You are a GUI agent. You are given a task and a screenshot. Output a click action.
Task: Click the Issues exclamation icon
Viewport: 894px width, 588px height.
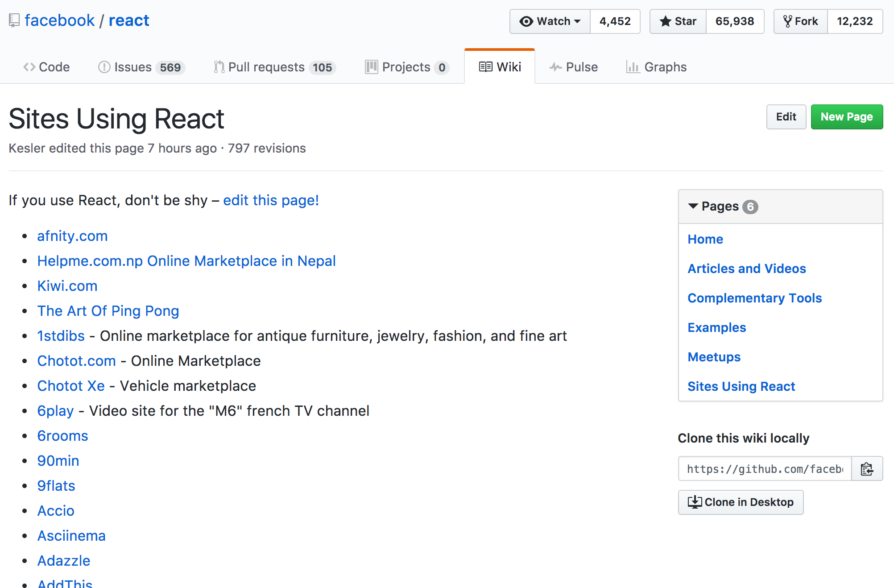pos(104,67)
